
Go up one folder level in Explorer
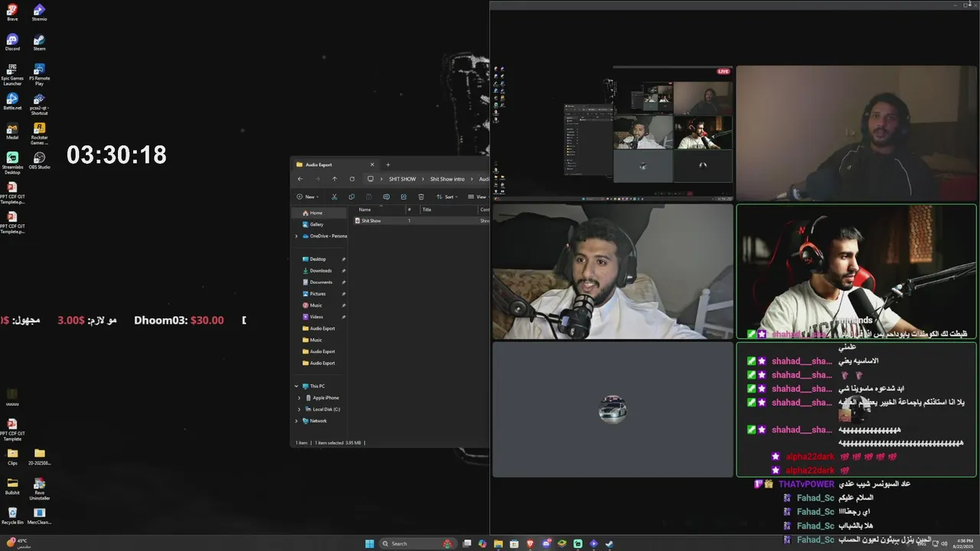335,179
